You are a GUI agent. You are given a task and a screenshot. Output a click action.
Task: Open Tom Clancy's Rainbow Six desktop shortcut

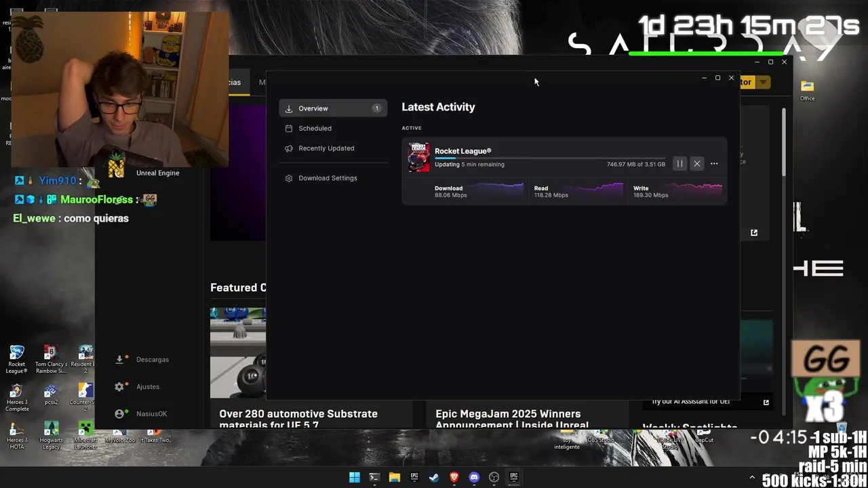point(51,360)
